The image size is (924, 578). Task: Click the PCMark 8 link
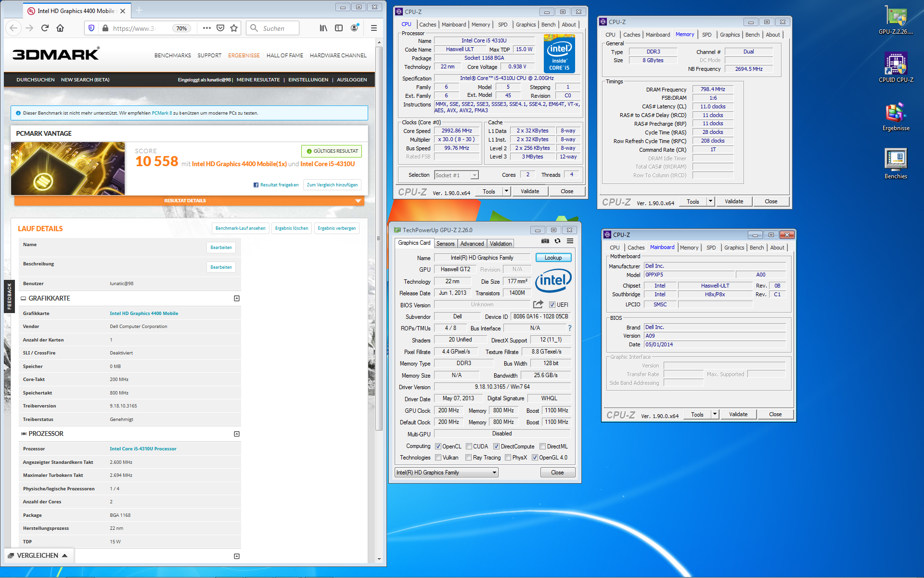[162, 113]
